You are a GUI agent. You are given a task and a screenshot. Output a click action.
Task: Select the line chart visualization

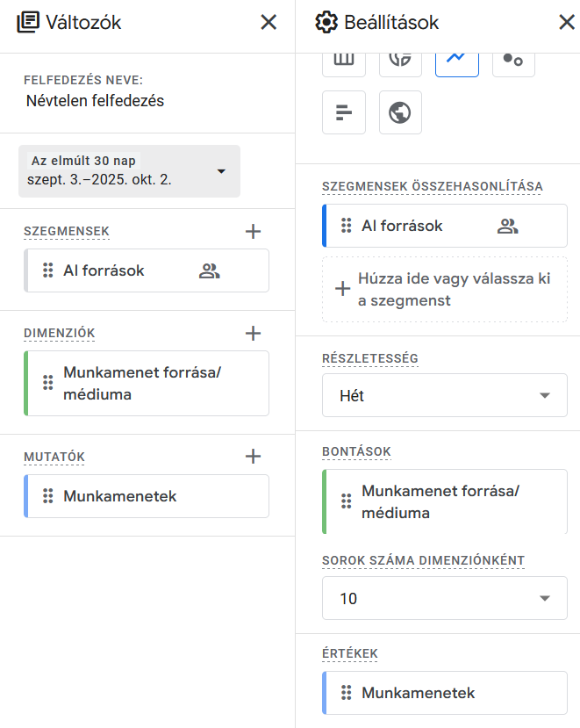coord(456,60)
